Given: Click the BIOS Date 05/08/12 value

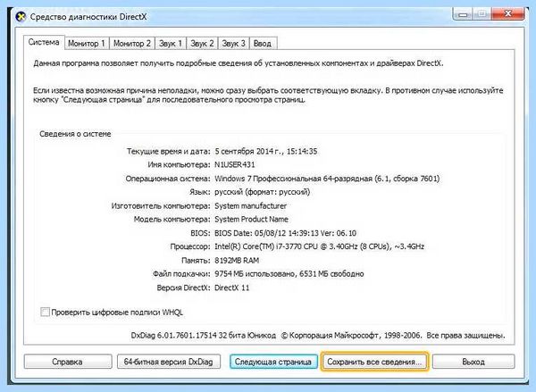Looking at the screenshot, I should (x=286, y=233).
